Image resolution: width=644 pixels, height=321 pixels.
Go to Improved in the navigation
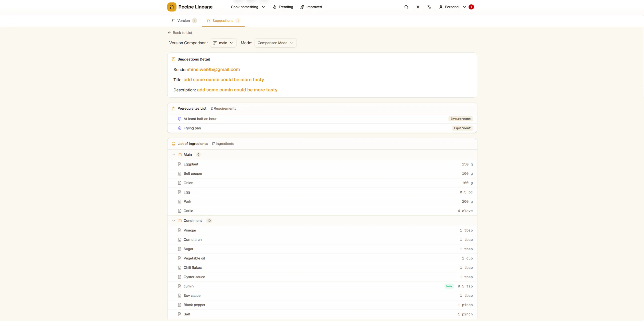(311, 7)
